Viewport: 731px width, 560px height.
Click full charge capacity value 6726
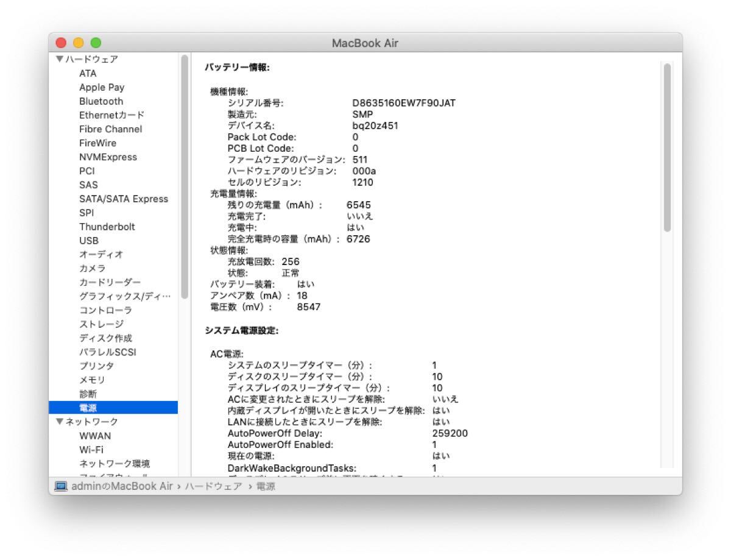coord(358,239)
